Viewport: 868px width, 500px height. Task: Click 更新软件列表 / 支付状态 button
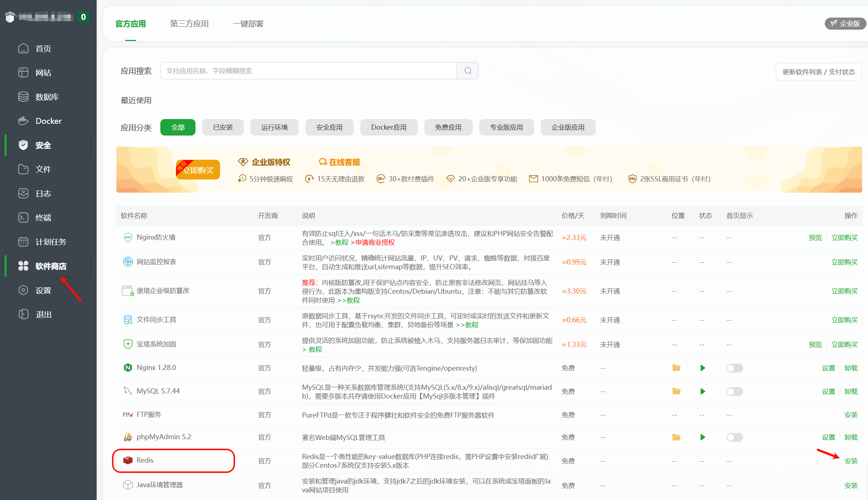(x=819, y=72)
